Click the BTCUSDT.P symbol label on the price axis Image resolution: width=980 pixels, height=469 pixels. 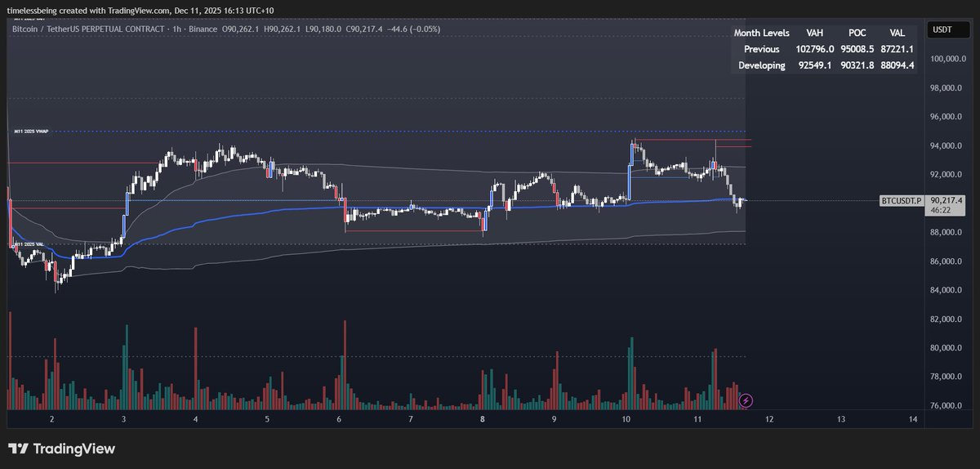coord(901,200)
